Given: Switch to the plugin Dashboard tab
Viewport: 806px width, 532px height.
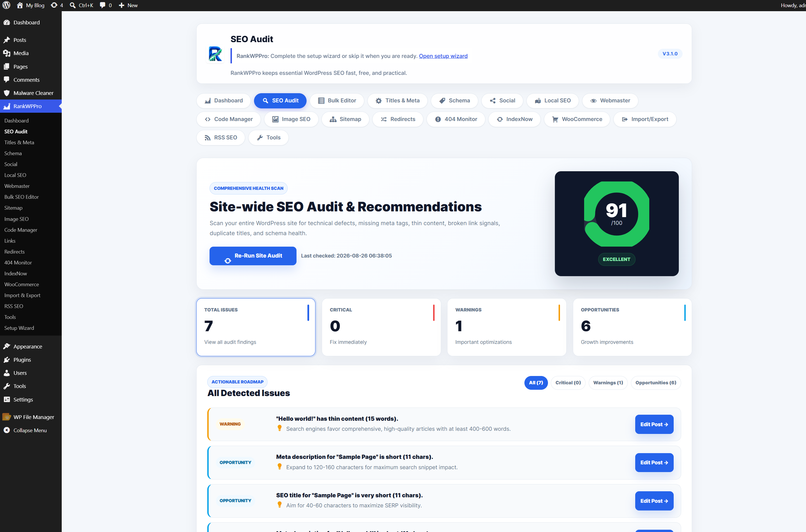Looking at the screenshot, I should (223, 101).
